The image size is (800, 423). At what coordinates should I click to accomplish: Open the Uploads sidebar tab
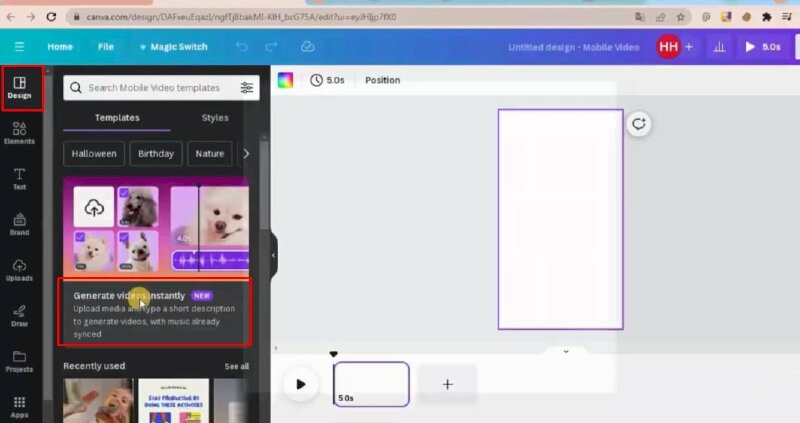point(19,270)
